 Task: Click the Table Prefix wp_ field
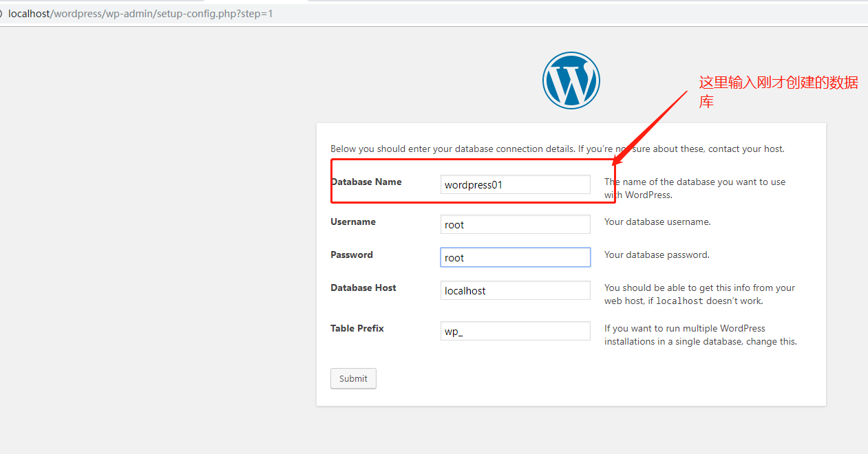516,331
